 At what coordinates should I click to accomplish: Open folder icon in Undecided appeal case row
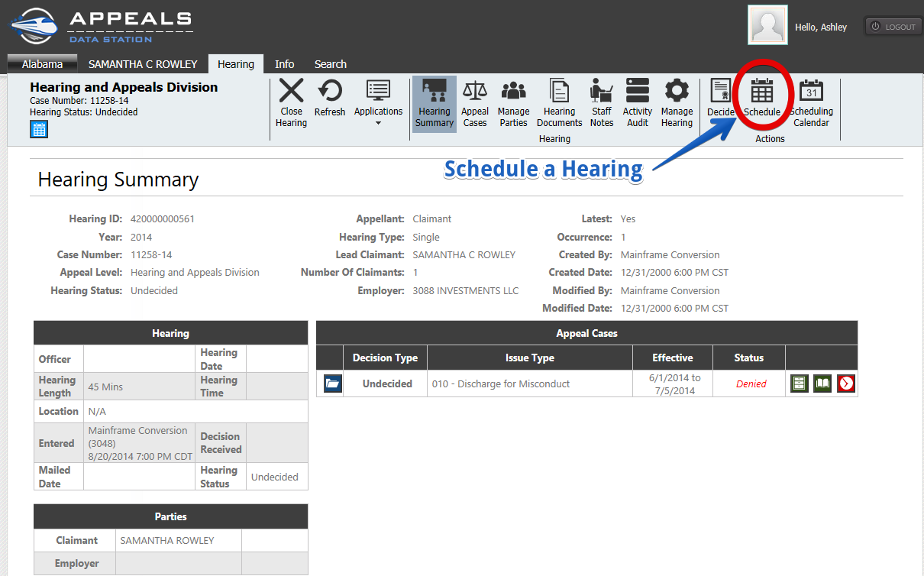point(333,383)
